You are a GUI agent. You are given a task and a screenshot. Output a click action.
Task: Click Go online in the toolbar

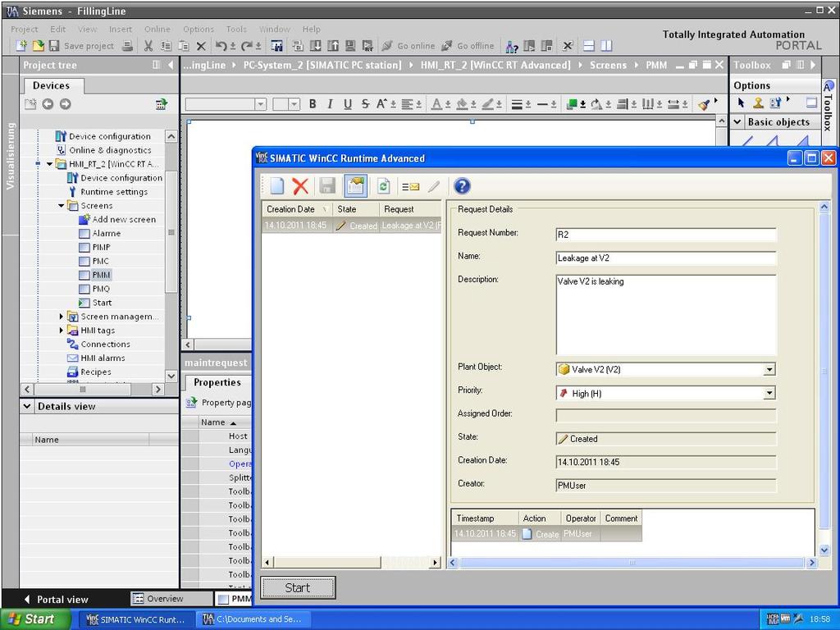tap(409, 46)
